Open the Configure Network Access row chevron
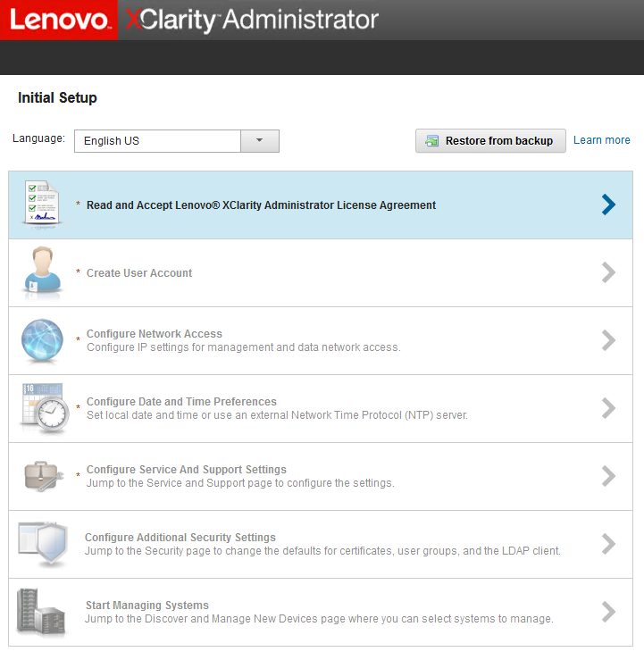The image size is (644, 660). (x=608, y=340)
